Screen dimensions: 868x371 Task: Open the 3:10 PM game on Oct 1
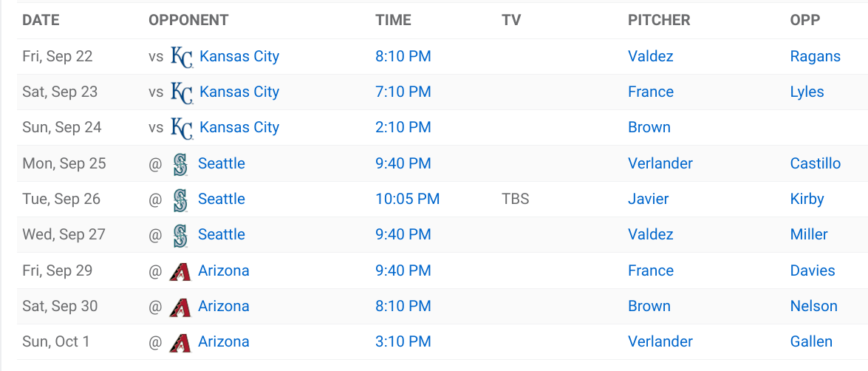click(403, 341)
